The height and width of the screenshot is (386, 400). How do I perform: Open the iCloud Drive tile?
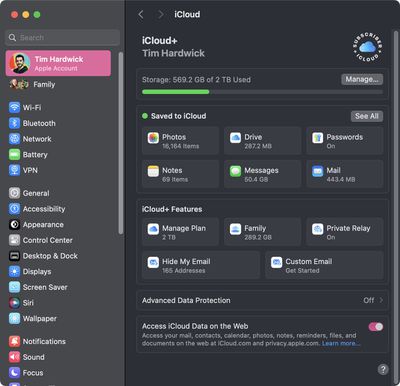tap(262, 141)
